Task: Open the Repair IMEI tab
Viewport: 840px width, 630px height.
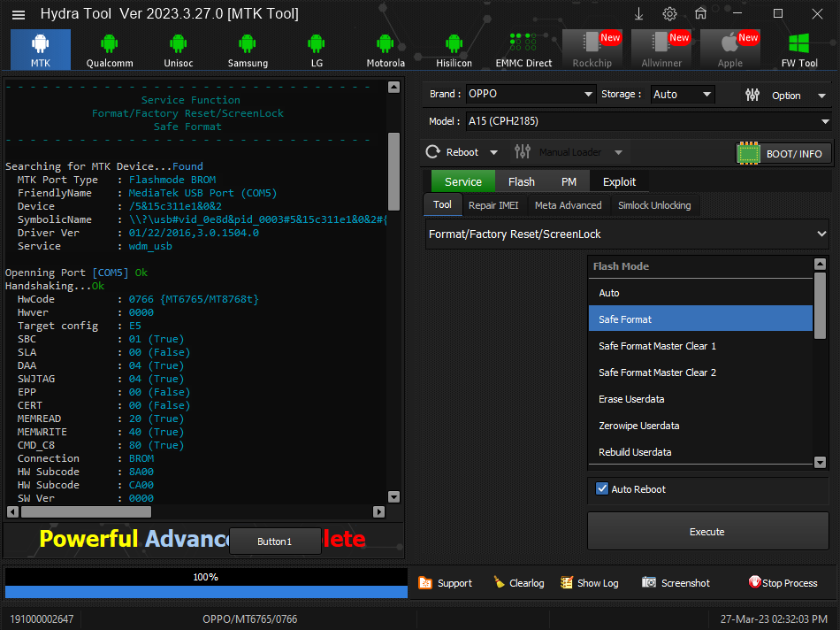Action: (x=493, y=205)
